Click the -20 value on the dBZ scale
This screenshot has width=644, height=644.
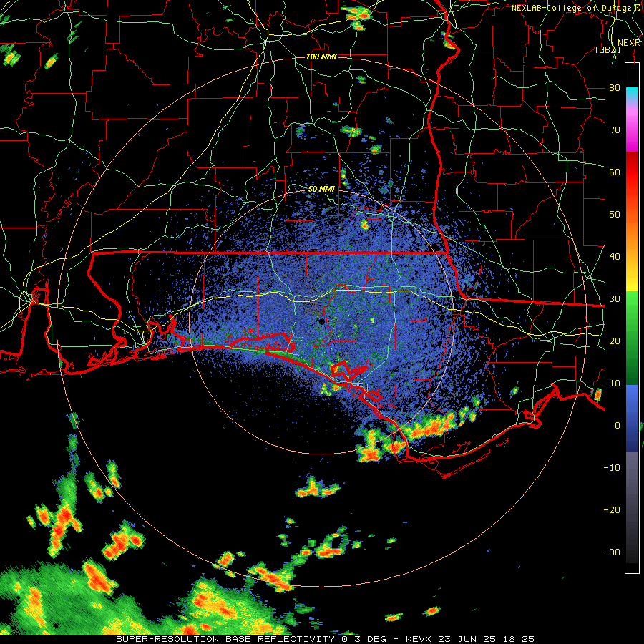[612, 510]
